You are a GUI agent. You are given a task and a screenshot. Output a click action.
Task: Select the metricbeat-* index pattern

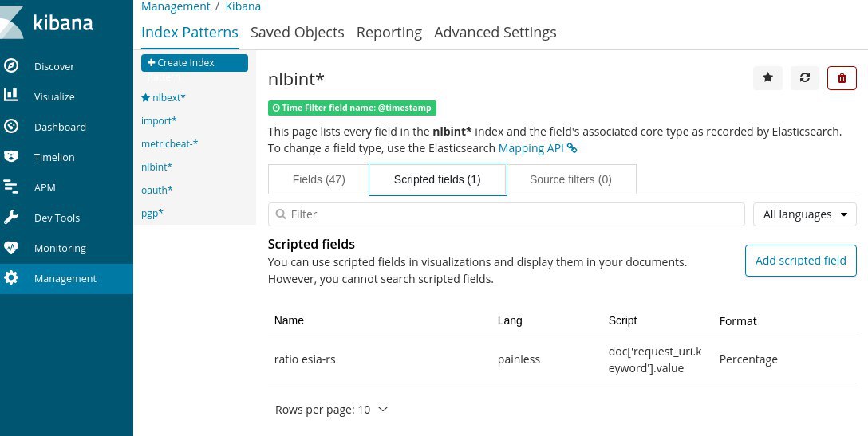click(x=169, y=143)
